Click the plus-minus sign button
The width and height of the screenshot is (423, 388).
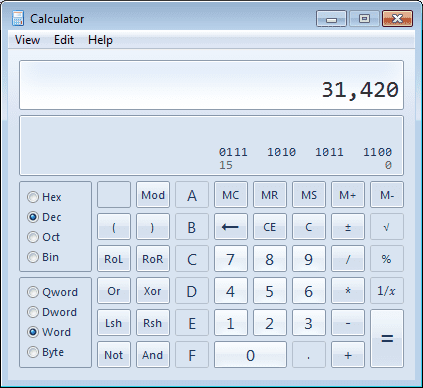[x=348, y=227]
